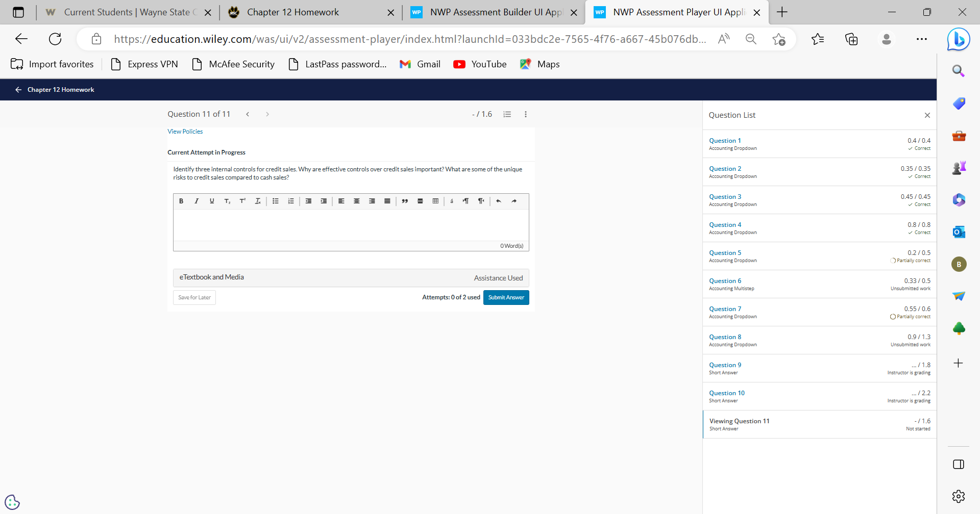Open Question 9 from the list
The height and width of the screenshot is (514, 980).
pyautogui.click(x=819, y=369)
